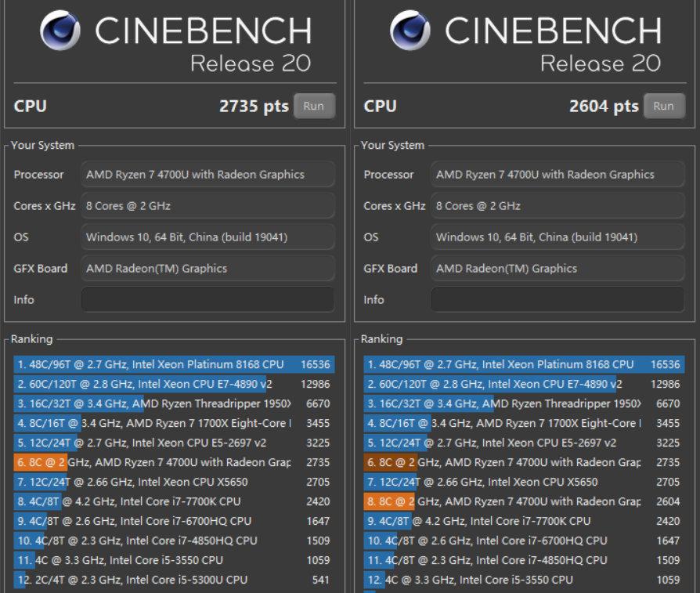Select Core i5-3550 row in 2735 pts window
The width and height of the screenshot is (700, 593).
[x=174, y=560]
